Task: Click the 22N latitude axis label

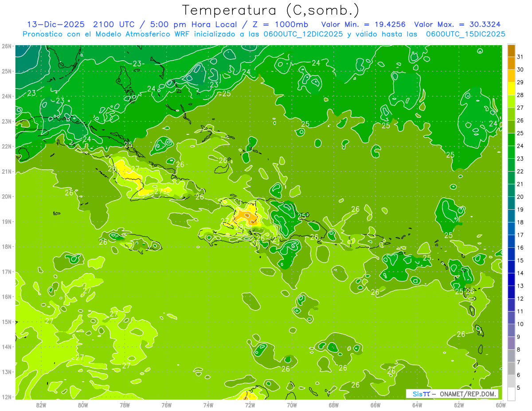Action: pyautogui.click(x=6, y=146)
